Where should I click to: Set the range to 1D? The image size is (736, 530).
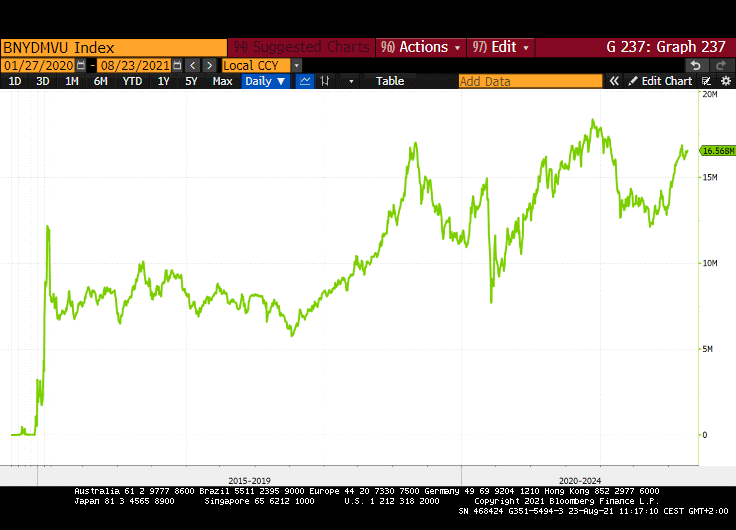pyautogui.click(x=15, y=81)
